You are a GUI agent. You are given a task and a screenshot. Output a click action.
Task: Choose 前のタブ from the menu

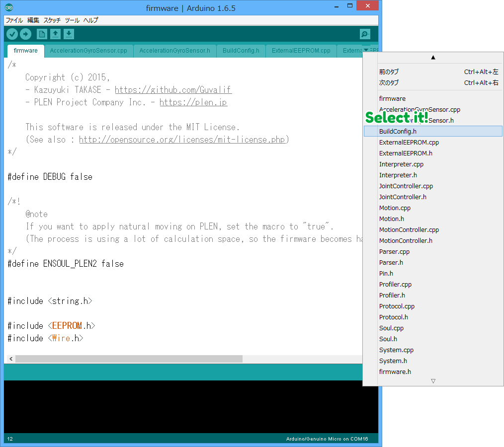[433, 72]
